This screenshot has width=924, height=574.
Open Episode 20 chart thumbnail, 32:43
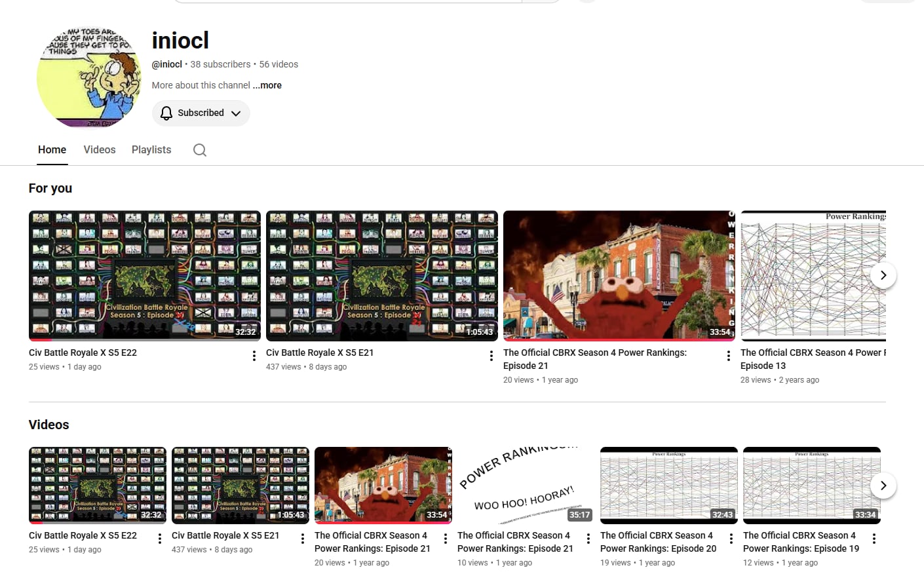669,486
